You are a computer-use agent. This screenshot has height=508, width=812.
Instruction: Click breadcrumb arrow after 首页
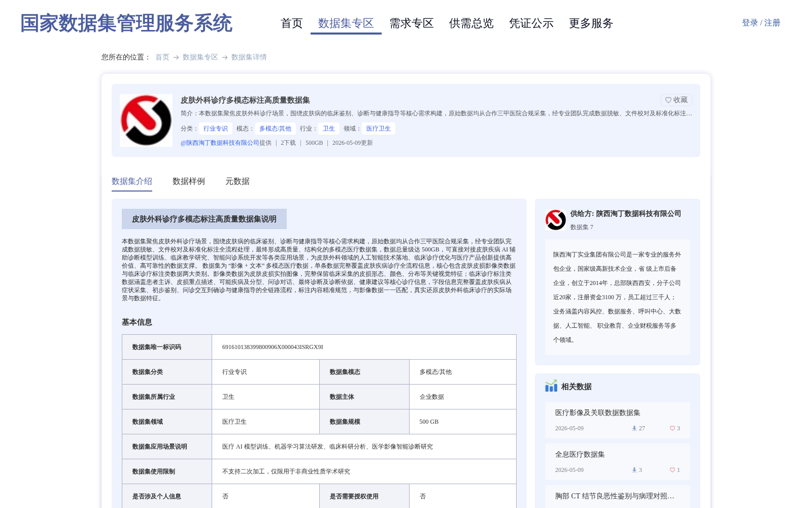pyautogui.click(x=176, y=57)
